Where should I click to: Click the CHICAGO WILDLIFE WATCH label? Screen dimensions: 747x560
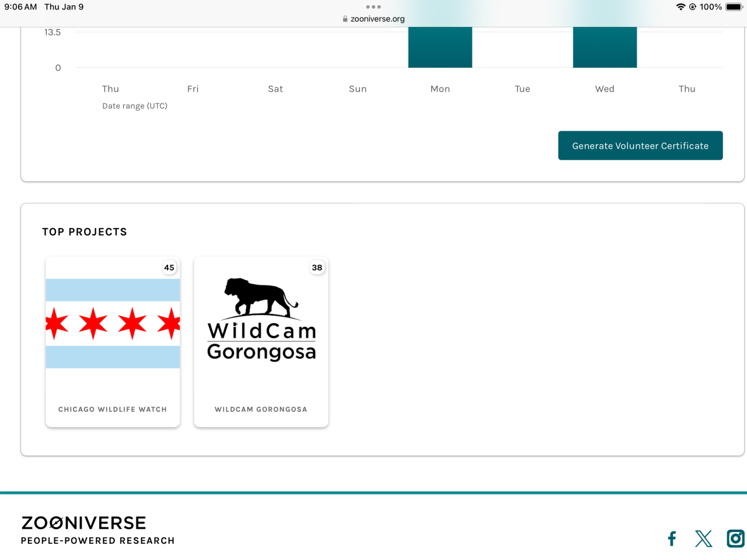coord(113,409)
